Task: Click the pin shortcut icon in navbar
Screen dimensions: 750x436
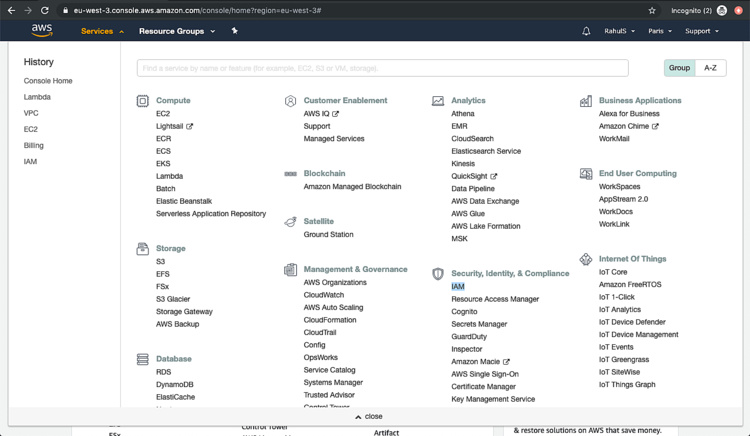Action: pyautogui.click(x=235, y=31)
